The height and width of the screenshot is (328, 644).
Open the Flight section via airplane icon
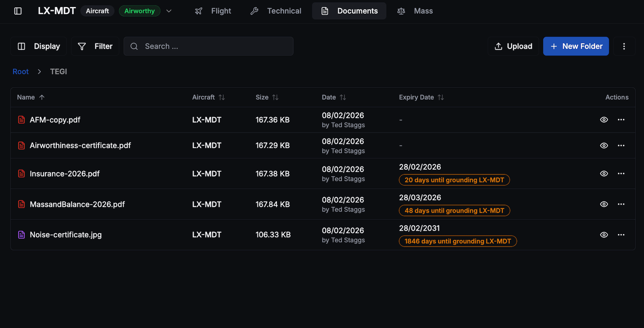tap(199, 11)
